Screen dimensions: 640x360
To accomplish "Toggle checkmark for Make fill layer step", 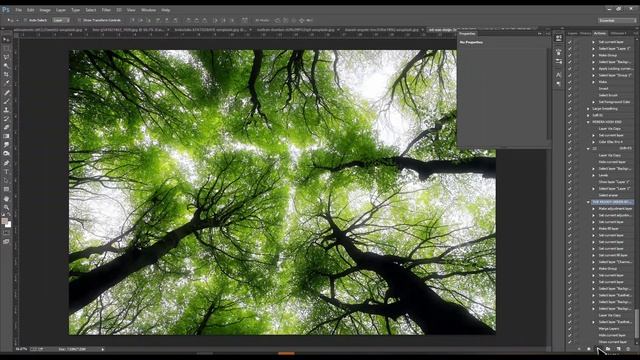I will point(570,229).
